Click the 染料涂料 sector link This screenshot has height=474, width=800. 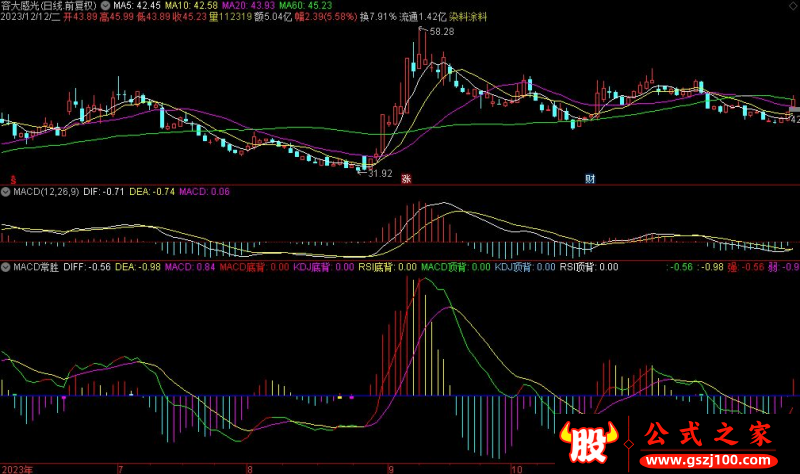468,17
